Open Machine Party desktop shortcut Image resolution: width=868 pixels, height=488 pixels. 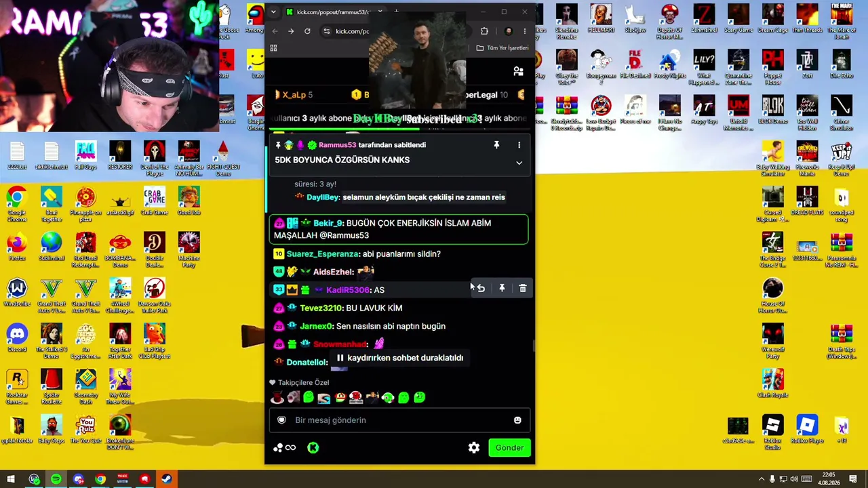click(189, 249)
